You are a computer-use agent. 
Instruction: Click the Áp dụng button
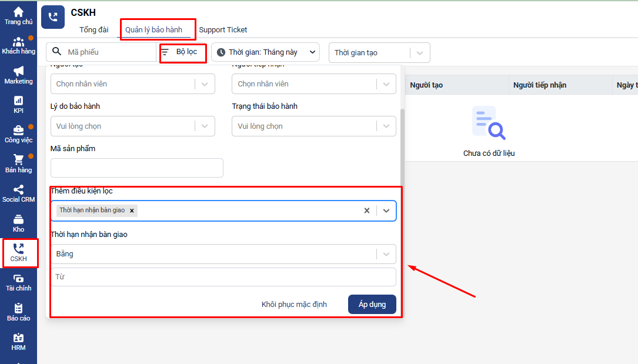pyautogui.click(x=372, y=305)
